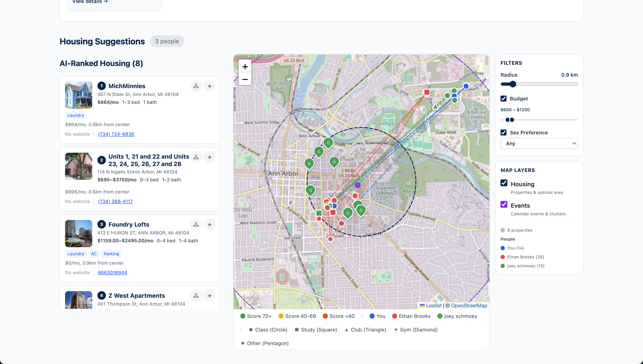
Task: Click plus icon on Foundry Lofts card
Action: click(209, 224)
